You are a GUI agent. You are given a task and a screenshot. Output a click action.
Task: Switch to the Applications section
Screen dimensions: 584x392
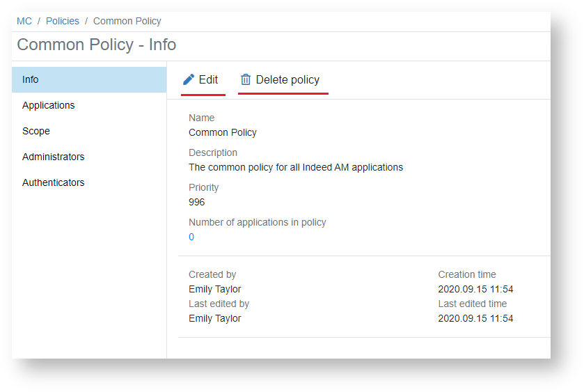(48, 105)
